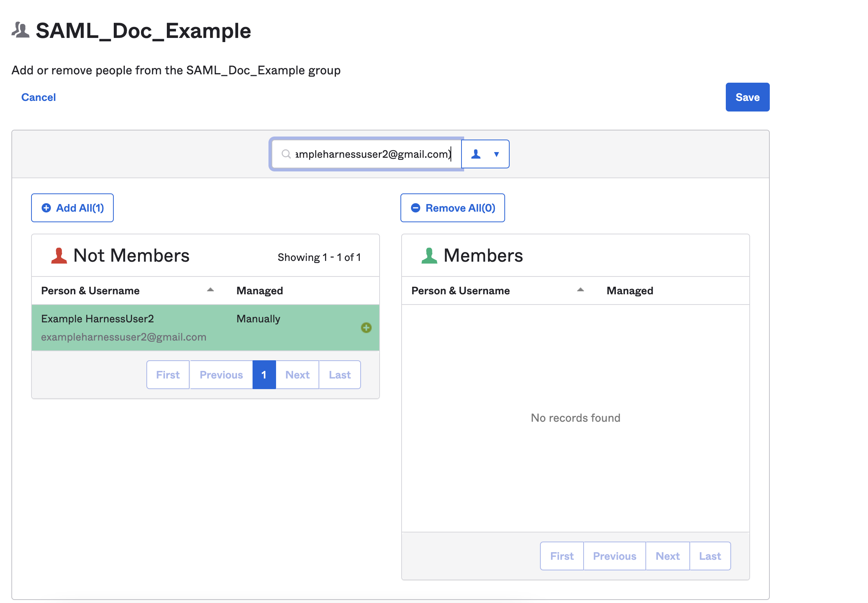Click the magnifier icon in search box
This screenshot has width=868, height=603.
[x=286, y=154]
